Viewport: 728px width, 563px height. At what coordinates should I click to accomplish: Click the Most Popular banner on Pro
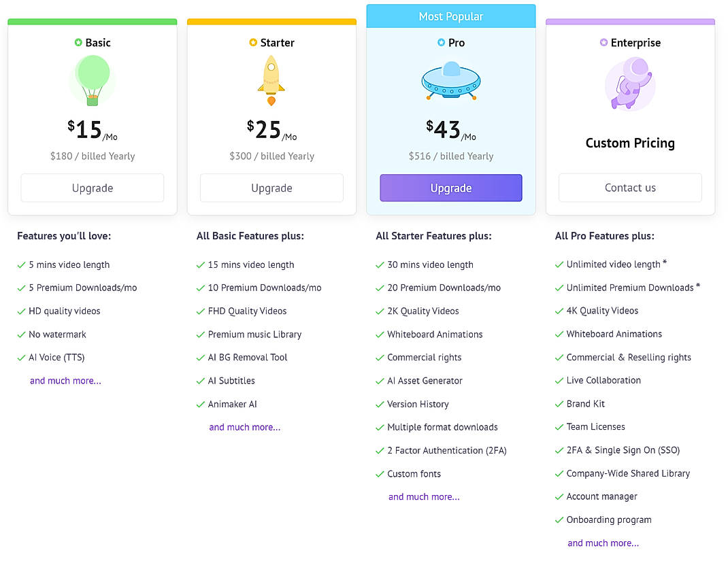tap(450, 16)
